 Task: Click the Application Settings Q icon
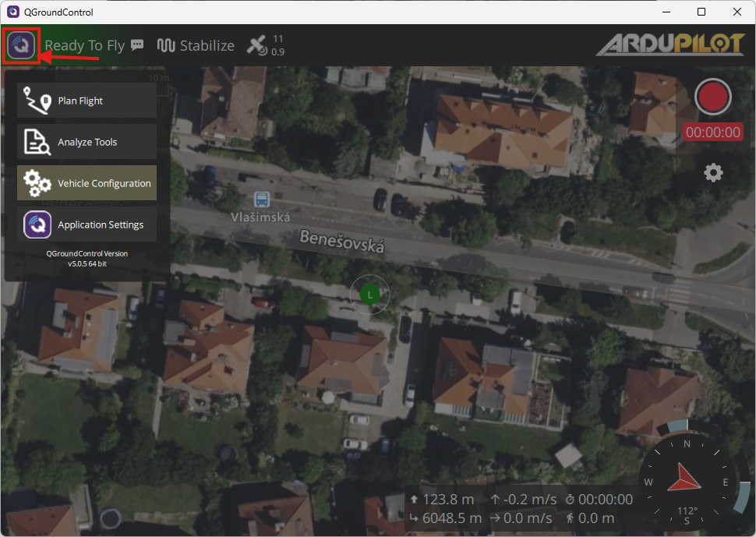37,224
